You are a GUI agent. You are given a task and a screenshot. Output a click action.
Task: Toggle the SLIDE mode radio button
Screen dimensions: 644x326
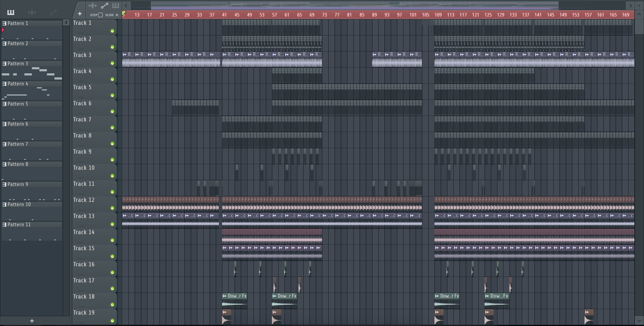click(117, 15)
